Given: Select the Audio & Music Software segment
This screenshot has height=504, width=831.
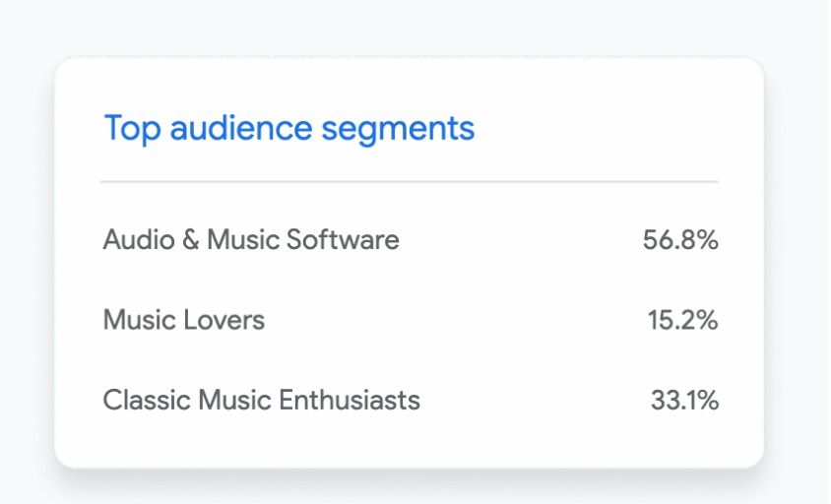Looking at the screenshot, I should click(251, 239).
